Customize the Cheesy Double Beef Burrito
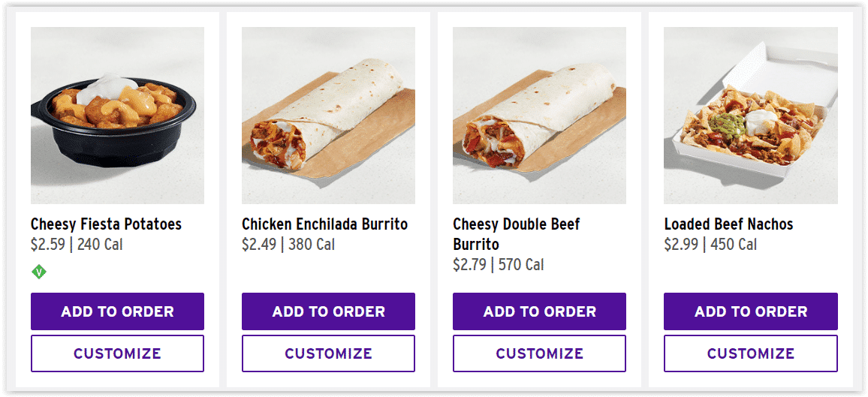 [x=539, y=353]
